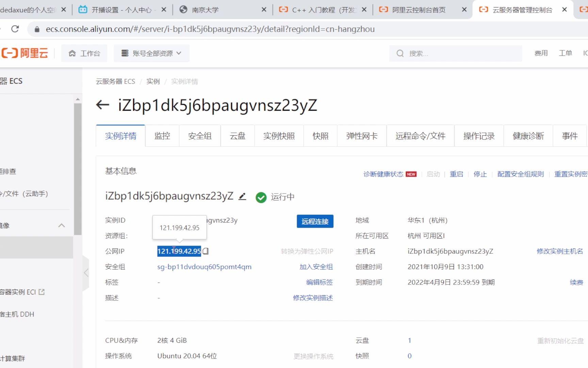The width and height of the screenshot is (588, 368).
Task: Switch to the 健康诊断 tab
Action: [x=528, y=136]
